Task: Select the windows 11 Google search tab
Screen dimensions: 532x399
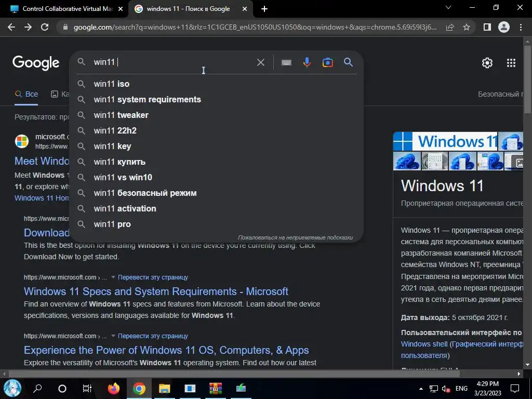Action: click(x=190, y=9)
